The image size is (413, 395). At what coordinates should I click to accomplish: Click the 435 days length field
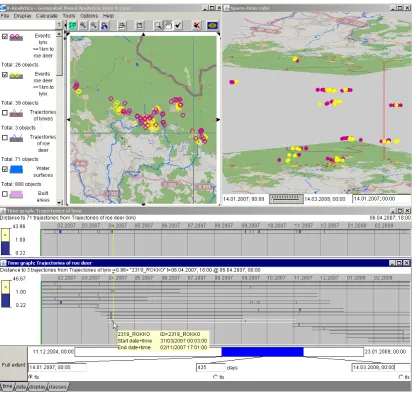pyautogui.click(x=211, y=367)
